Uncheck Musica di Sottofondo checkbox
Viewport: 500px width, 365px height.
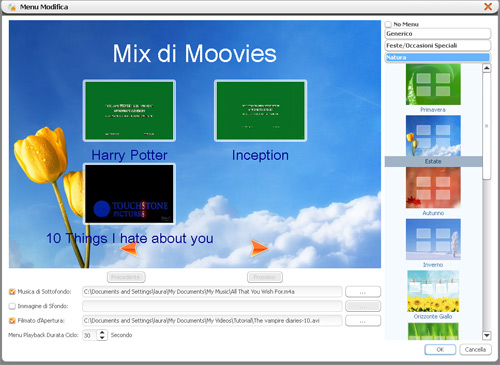tap(12, 292)
